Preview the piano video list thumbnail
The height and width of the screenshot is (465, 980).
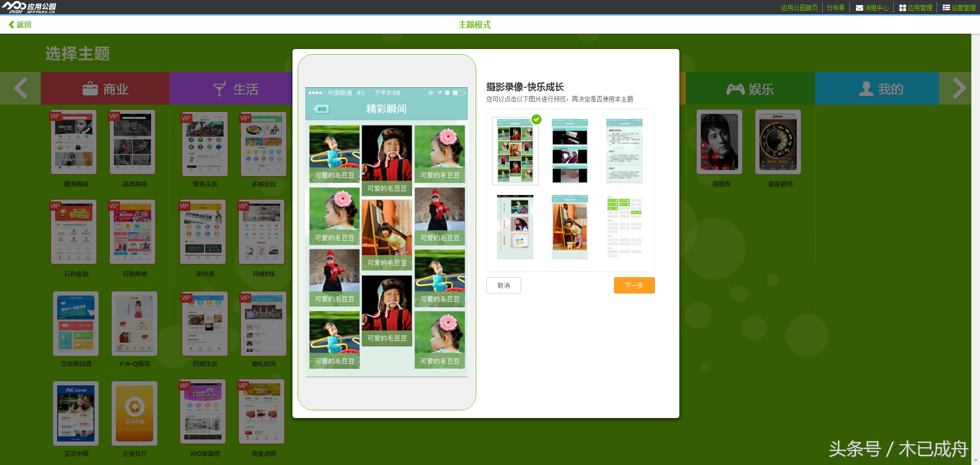coord(570,151)
